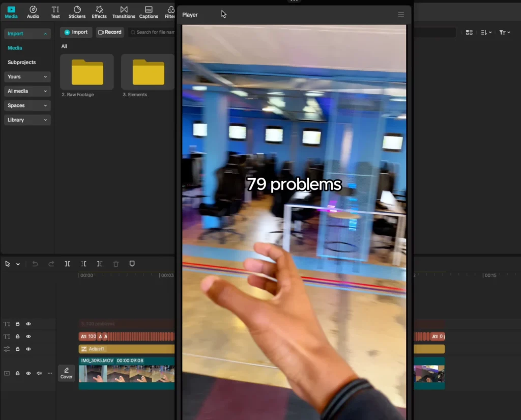Click the 00:15 timeline ruler mark
Viewport: 521px width, 420px height.
(489, 275)
